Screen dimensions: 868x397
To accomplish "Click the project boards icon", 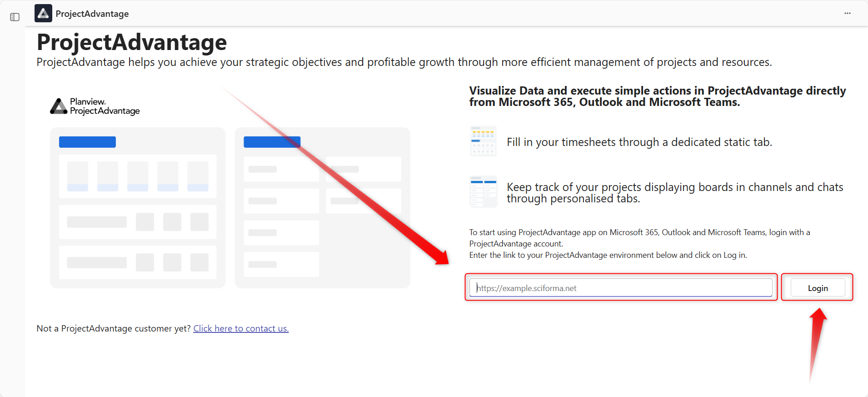I will click(483, 192).
